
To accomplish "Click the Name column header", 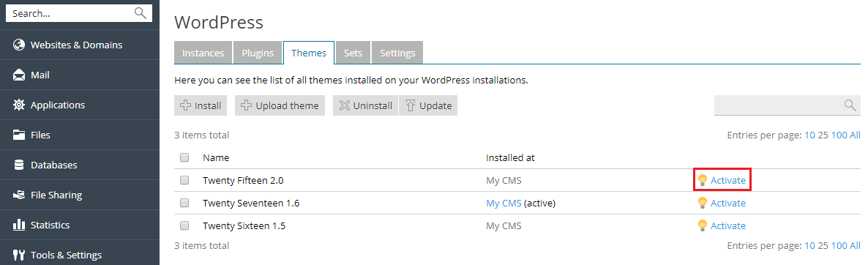I will pyautogui.click(x=216, y=157).
